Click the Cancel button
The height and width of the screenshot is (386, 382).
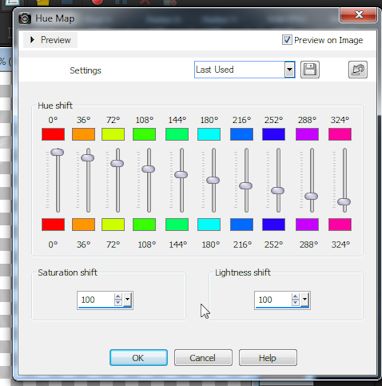point(203,358)
